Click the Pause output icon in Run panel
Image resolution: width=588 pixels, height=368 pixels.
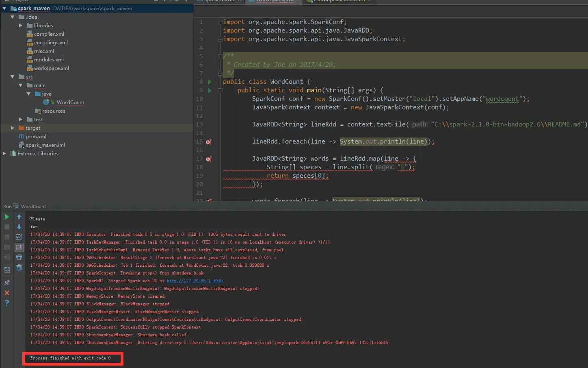tap(7, 237)
